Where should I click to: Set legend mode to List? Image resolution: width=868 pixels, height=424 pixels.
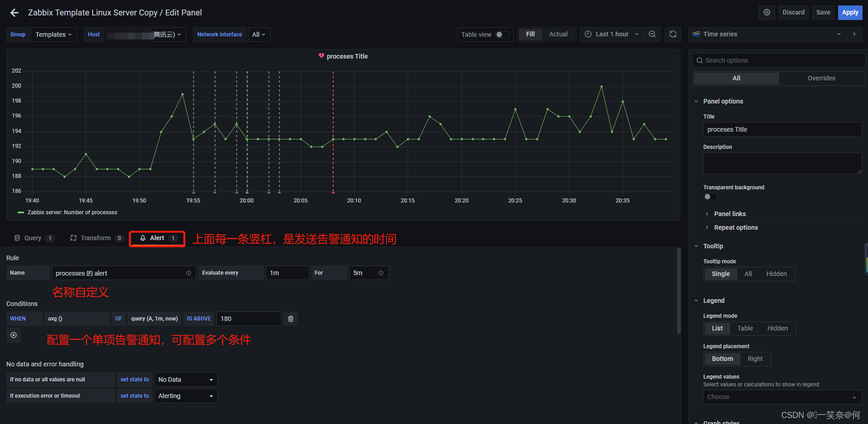pyautogui.click(x=717, y=329)
